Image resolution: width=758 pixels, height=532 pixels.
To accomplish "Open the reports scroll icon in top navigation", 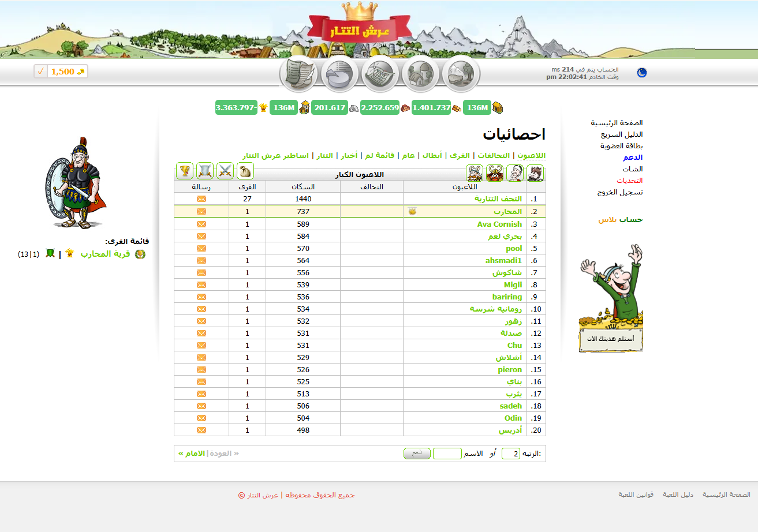I will tap(299, 75).
